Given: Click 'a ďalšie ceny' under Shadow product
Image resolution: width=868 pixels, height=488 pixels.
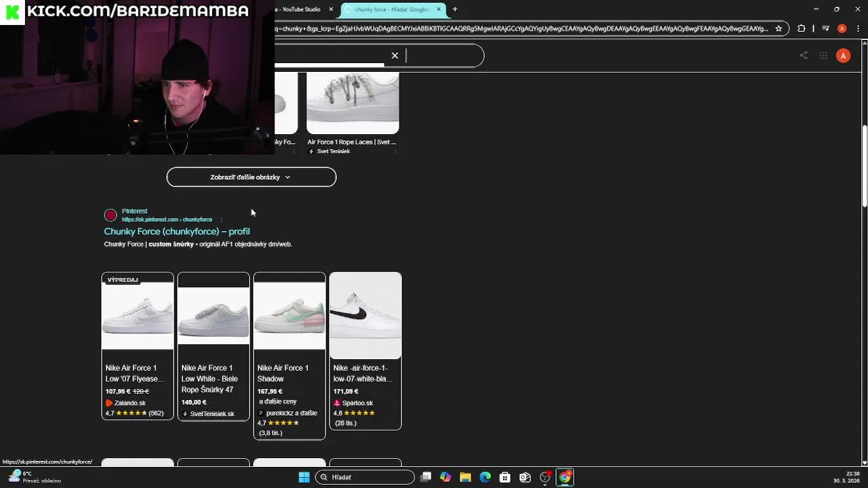Looking at the screenshot, I should (277, 402).
